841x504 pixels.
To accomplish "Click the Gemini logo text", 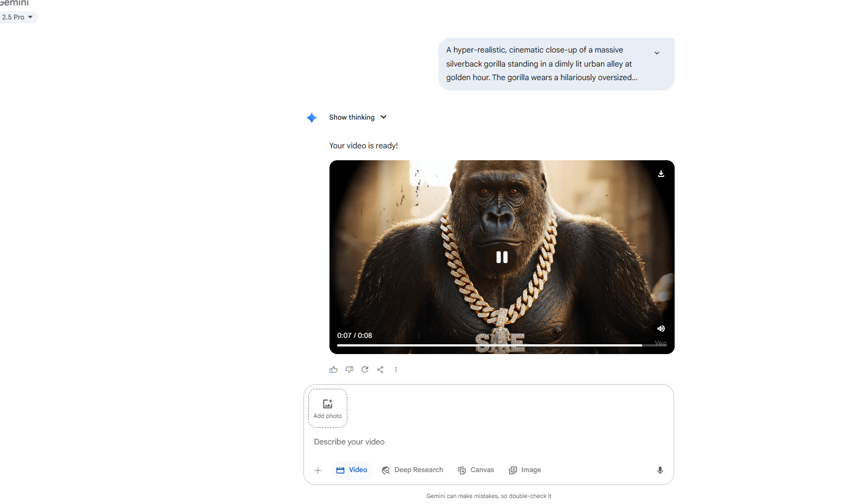I will 15,3.
